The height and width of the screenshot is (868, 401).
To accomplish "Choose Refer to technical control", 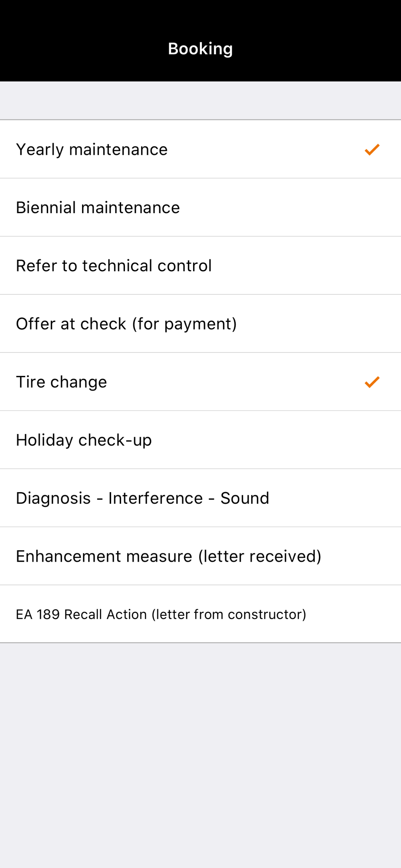I will point(200,266).
